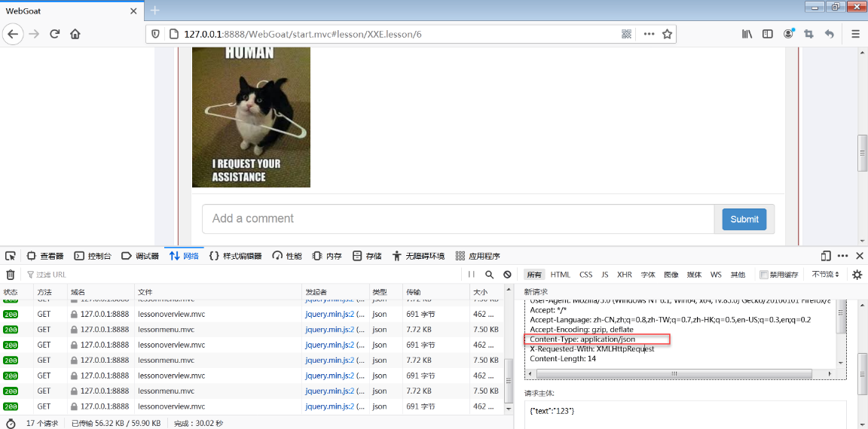Switch to the 样式编辑器 tab
Viewport: 868px width, 429px height.
(235, 256)
